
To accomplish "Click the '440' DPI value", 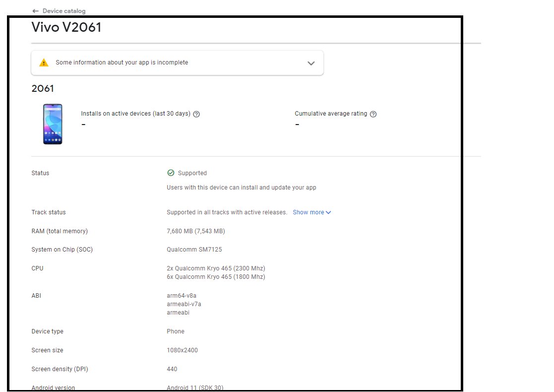I will click(172, 369).
